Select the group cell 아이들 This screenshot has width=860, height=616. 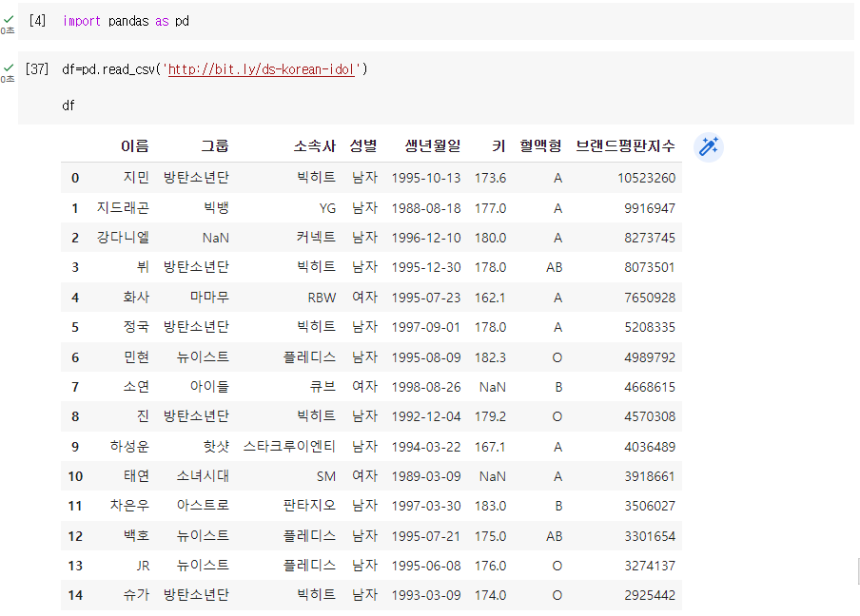click(209, 386)
